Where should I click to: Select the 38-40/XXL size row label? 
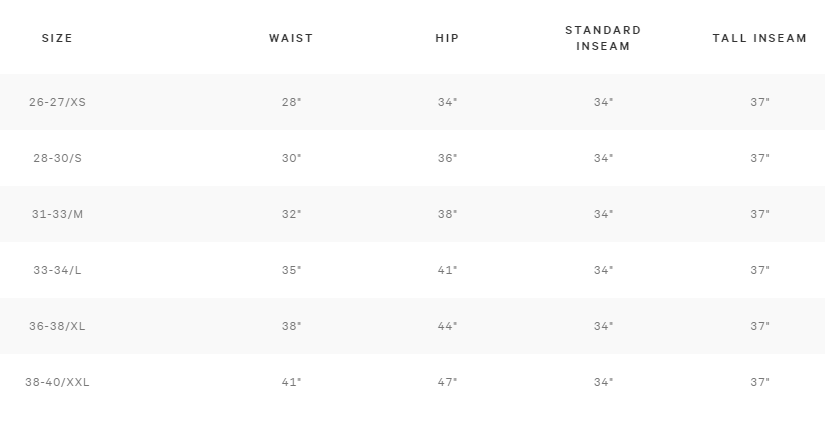pos(57,382)
